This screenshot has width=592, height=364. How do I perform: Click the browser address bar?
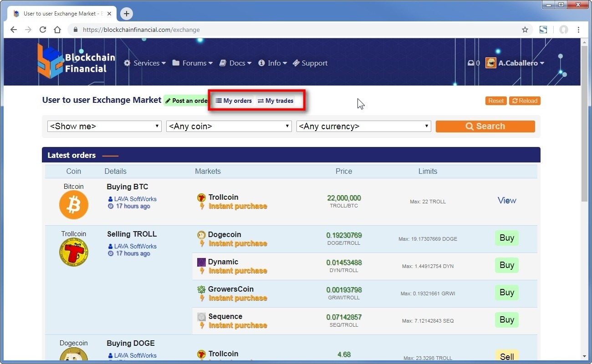pyautogui.click(x=296, y=30)
